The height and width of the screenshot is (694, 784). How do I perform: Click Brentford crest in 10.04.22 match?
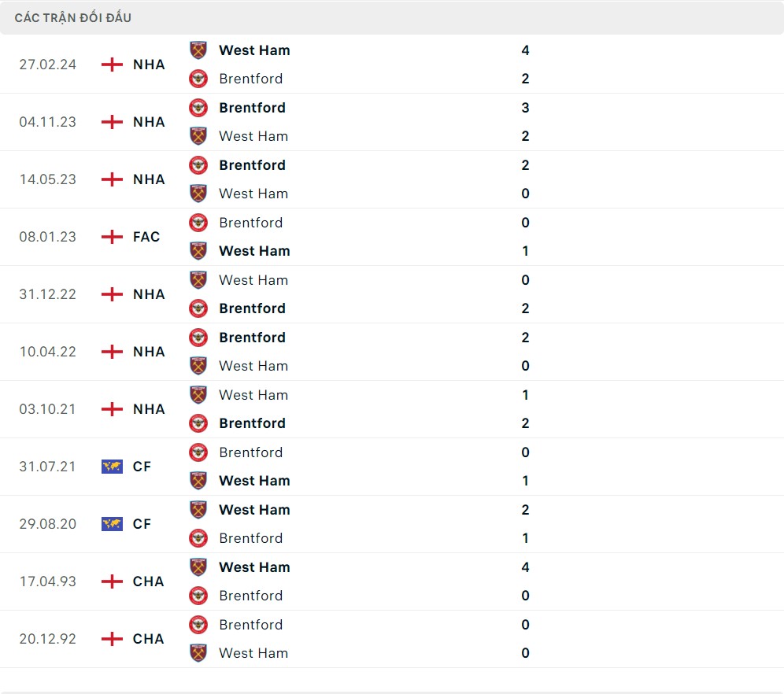coord(198,338)
